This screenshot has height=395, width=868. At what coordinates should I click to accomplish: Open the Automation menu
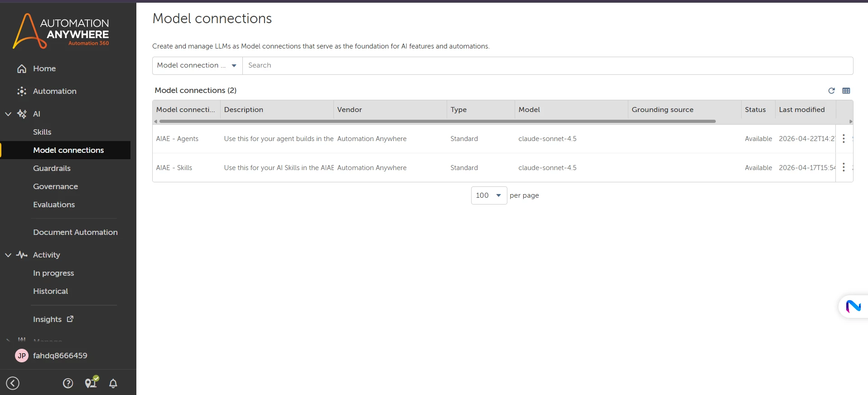(x=55, y=91)
